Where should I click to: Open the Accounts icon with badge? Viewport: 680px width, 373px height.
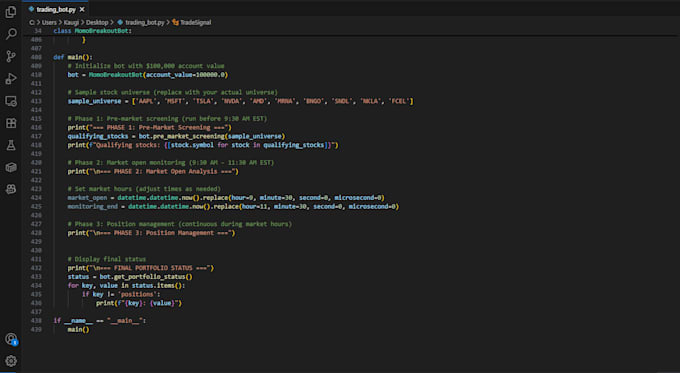(x=11, y=339)
